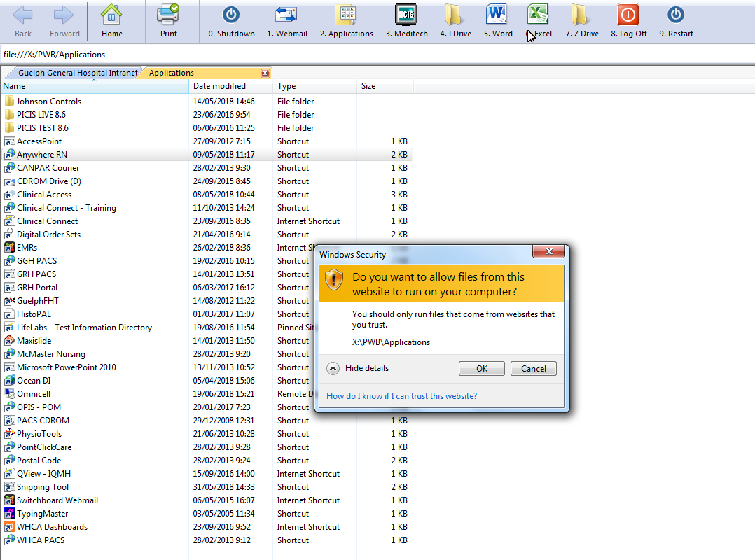Select the GGH PACS shortcut
Image resolution: width=755 pixels, height=560 pixels.
tap(36, 261)
